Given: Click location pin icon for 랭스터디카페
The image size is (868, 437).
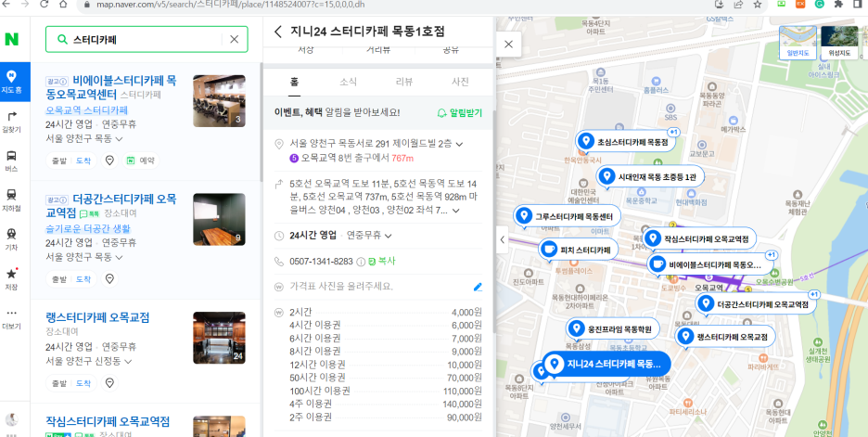Looking at the screenshot, I should pyautogui.click(x=109, y=382).
